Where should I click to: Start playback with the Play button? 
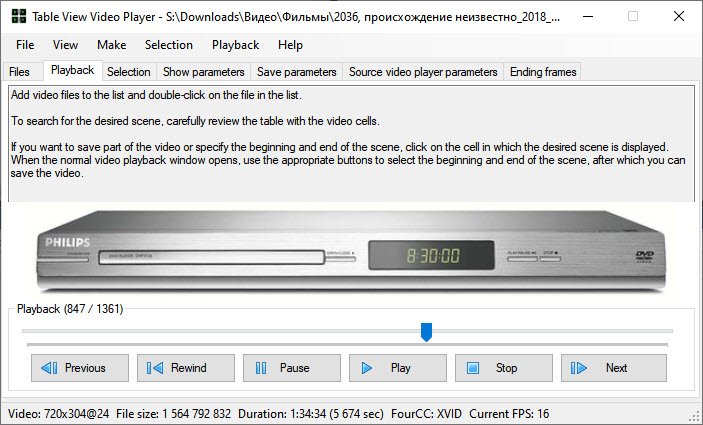pos(398,368)
